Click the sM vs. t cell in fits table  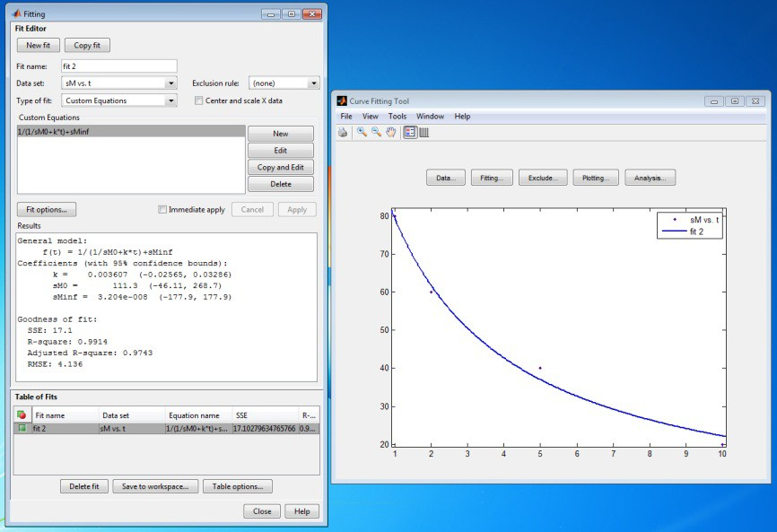coord(132,429)
